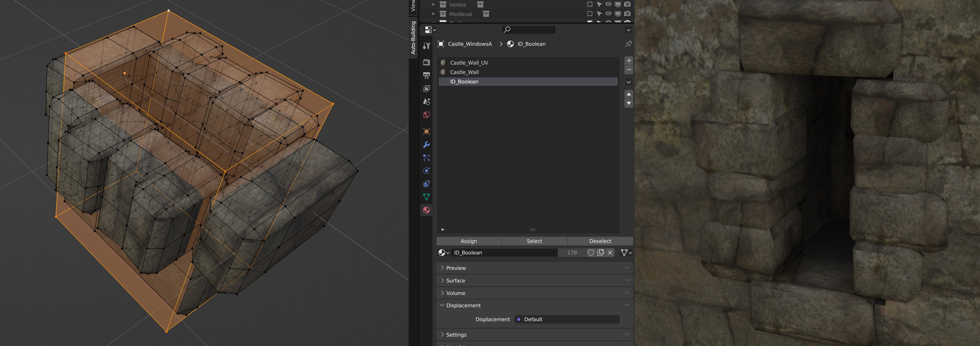Unlink the ID_Boolean material
Screen dimensions: 980x346
[610, 252]
